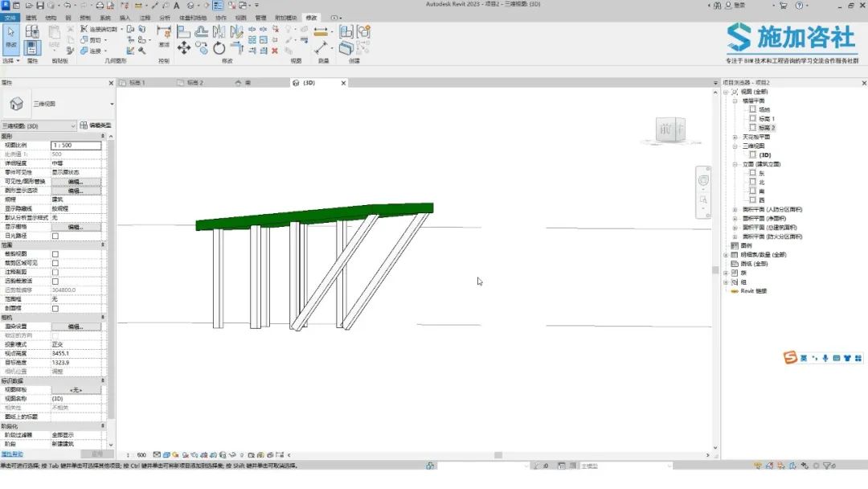Click 编辑 button for 可见性/图形替换
The image size is (868, 489).
click(x=76, y=182)
